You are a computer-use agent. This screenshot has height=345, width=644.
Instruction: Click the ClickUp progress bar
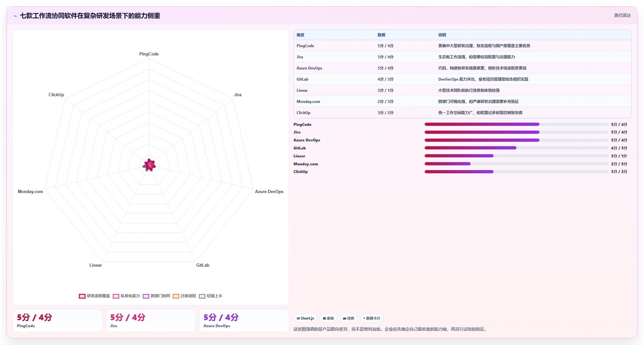click(x=516, y=172)
